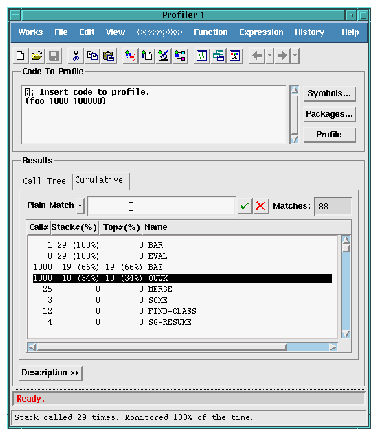Select the FIND-CLASS row in results
The height and width of the screenshot is (438, 379).
[x=182, y=311]
